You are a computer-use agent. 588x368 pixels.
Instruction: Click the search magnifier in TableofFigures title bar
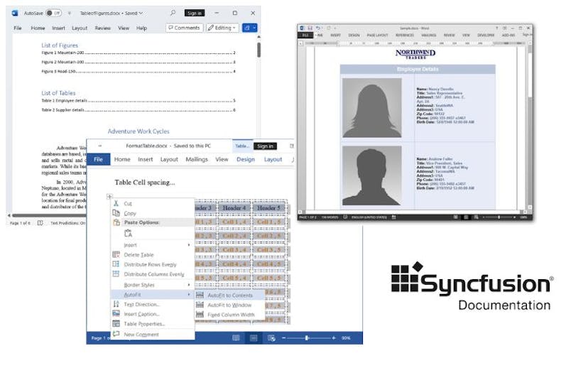click(173, 13)
